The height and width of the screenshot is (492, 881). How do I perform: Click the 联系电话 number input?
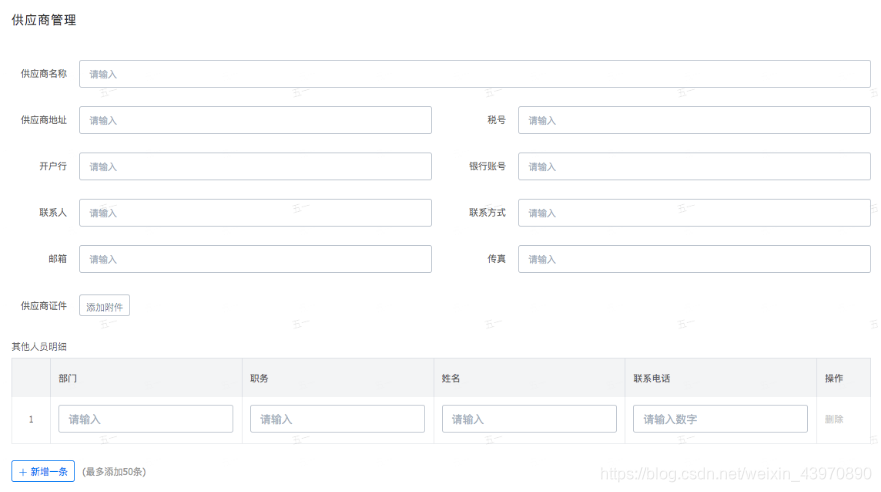coord(720,419)
